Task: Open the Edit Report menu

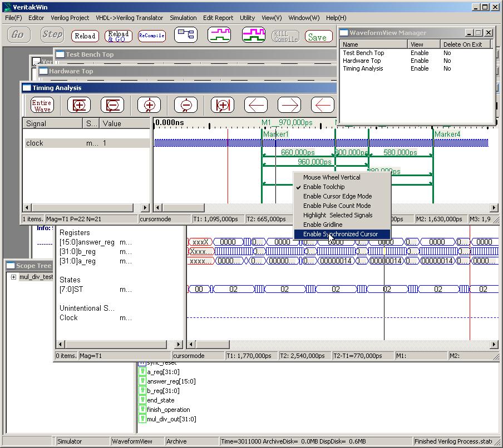Action: pyautogui.click(x=218, y=18)
